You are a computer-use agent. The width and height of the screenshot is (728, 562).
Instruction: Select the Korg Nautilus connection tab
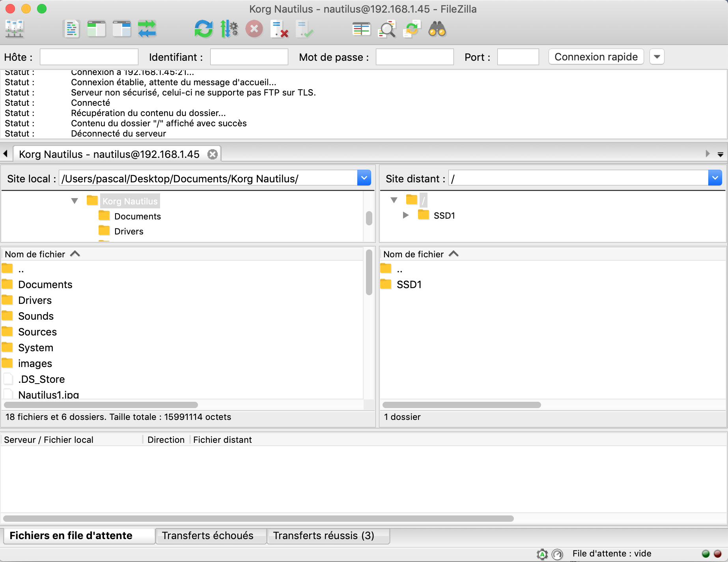point(109,154)
